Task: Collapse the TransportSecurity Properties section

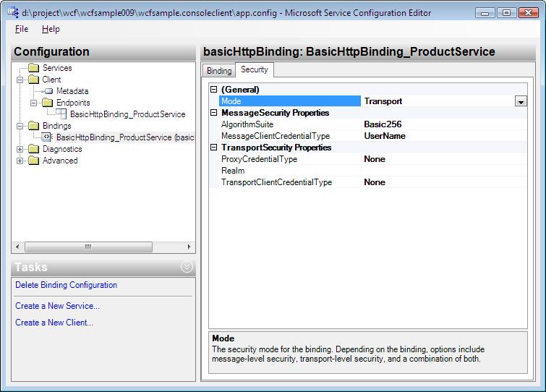Action: 213,148
